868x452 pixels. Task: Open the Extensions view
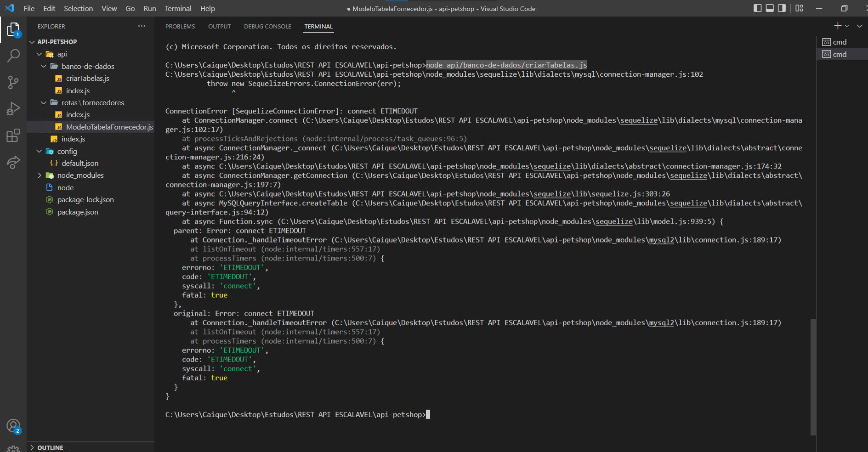click(14, 135)
